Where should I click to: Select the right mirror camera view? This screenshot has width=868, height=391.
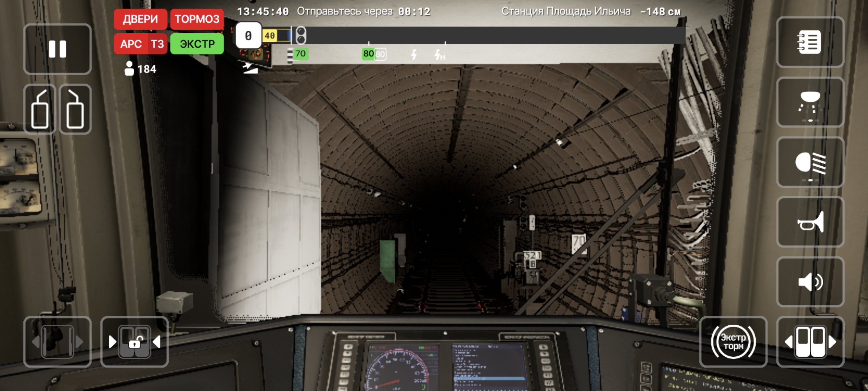(75, 109)
